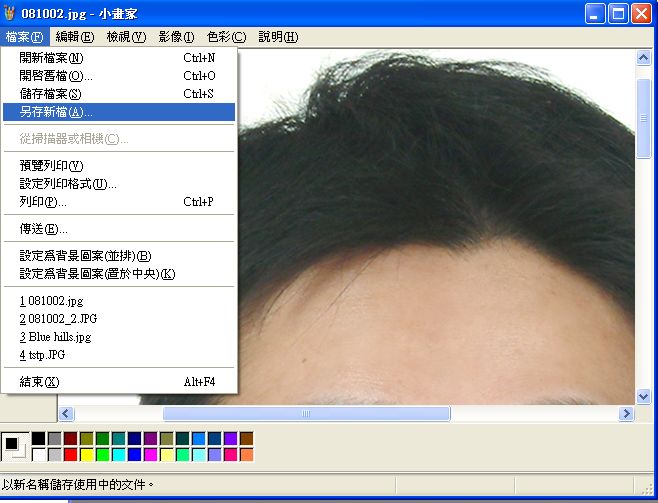Open the 影像 (Image) menu
The width and height of the screenshot is (658, 503).
click(176, 37)
